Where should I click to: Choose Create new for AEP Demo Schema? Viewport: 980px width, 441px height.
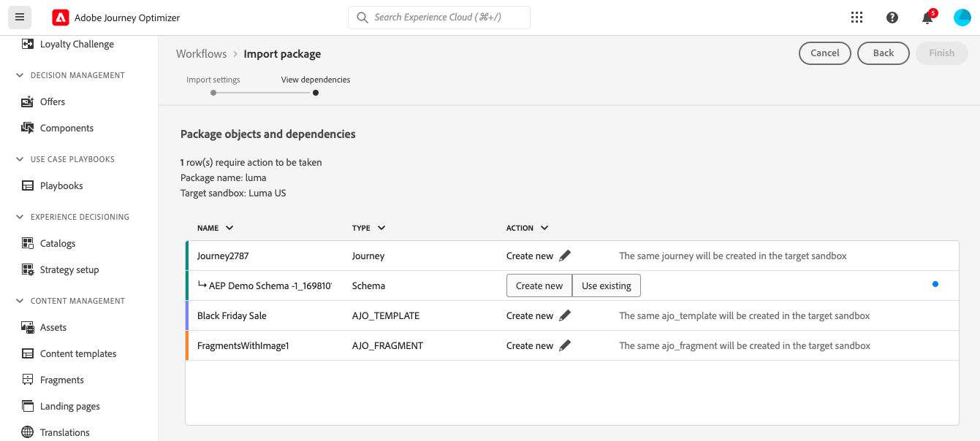coord(539,286)
